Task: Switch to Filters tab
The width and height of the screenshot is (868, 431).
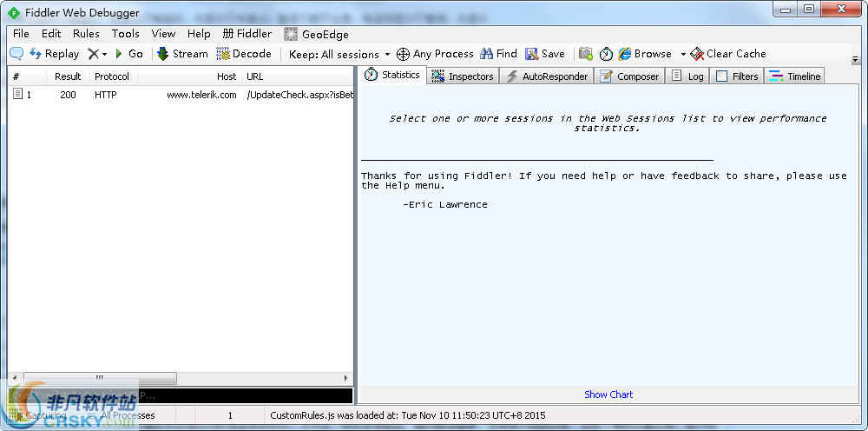Action: point(737,76)
